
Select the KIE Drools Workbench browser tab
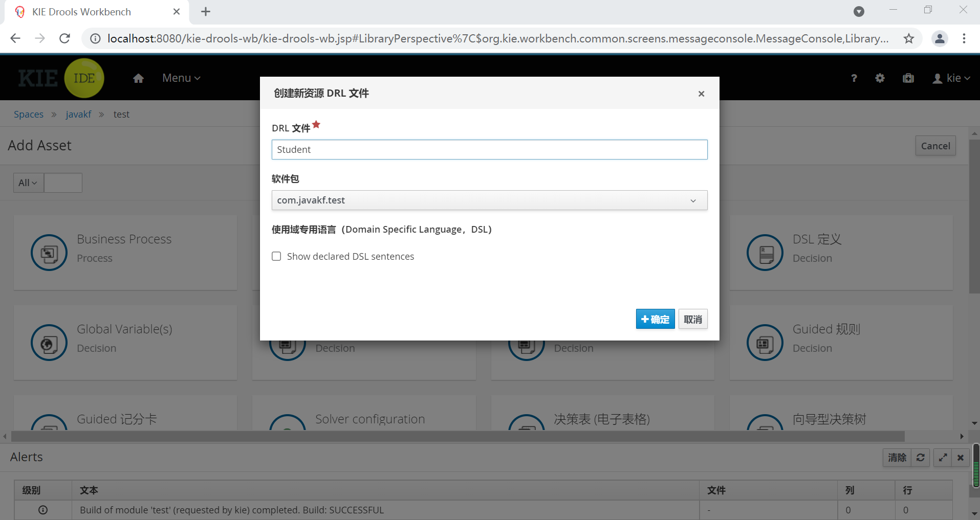click(97, 12)
